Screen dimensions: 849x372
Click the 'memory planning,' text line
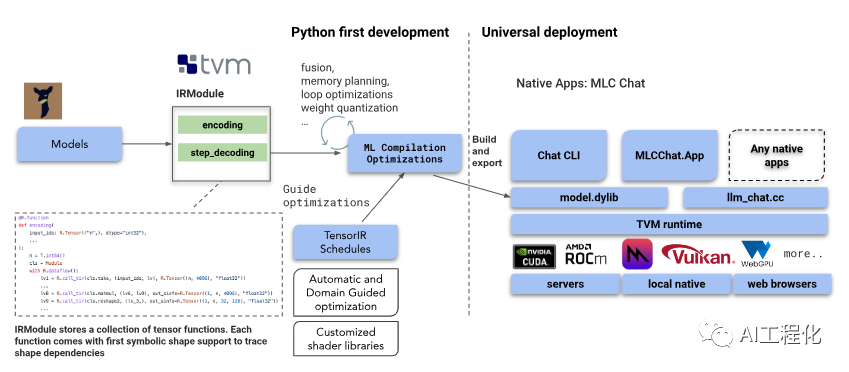[345, 82]
